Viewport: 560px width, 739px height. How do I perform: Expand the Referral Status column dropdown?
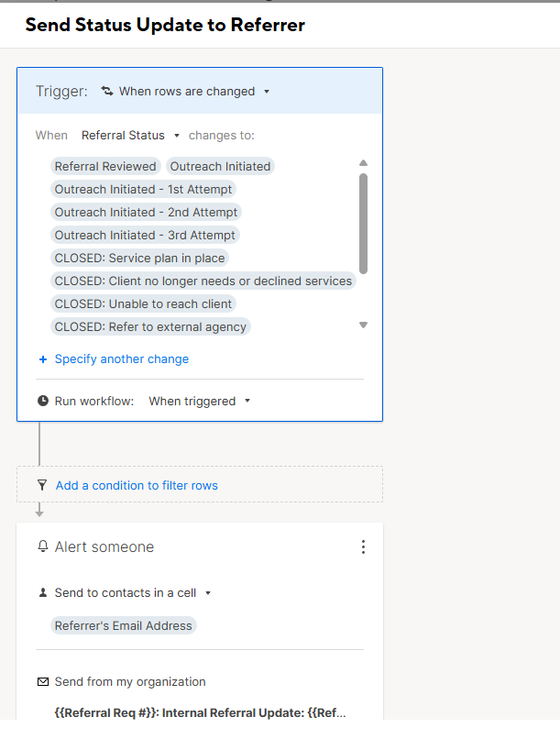click(x=177, y=136)
